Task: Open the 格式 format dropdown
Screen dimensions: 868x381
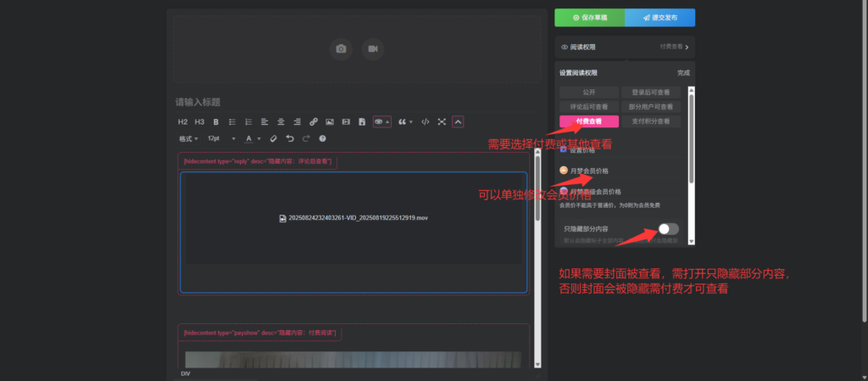Action: click(x=188, y=138)
